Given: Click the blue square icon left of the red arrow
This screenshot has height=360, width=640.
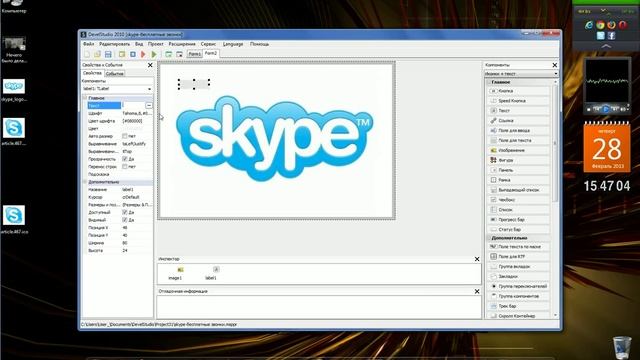Looking at the screenshot, I should tap(133, 54).
